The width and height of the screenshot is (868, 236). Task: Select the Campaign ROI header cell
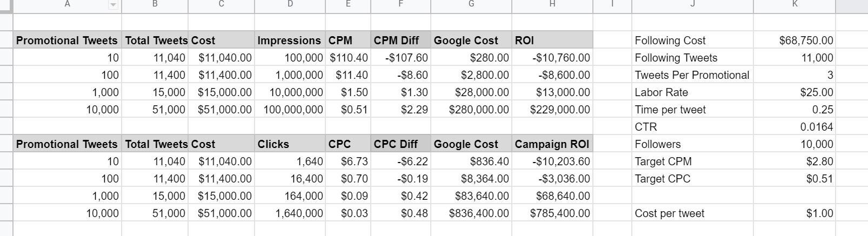pos(551,144)
